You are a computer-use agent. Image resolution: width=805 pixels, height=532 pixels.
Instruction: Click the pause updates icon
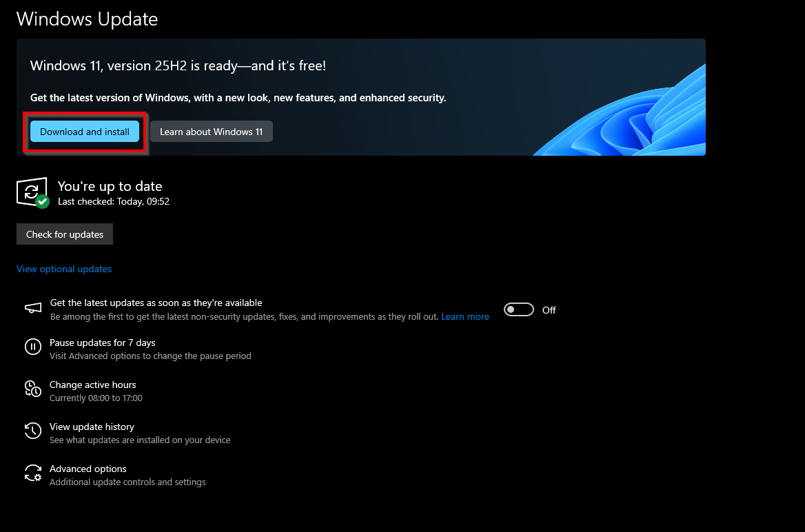(x=33, y=347)
